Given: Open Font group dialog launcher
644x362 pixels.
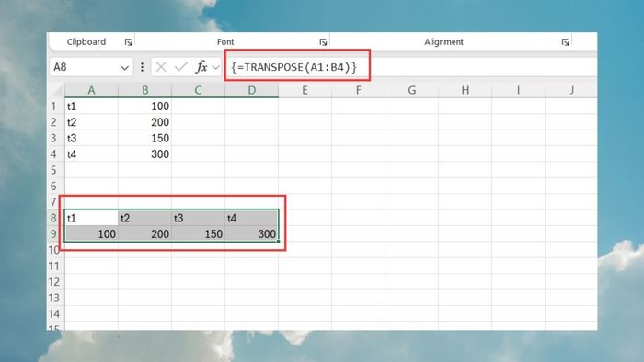Looking at the screenshot, I should point(323,42).
